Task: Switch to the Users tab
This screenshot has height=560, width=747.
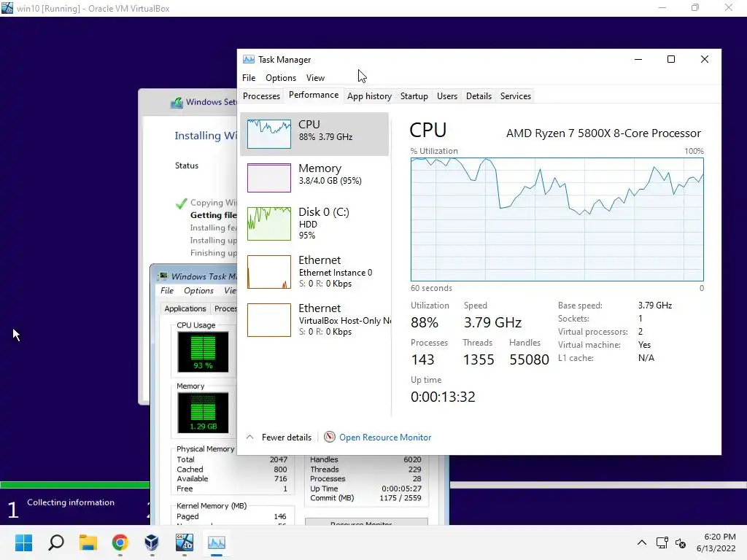Action: [x=447, y=96]
